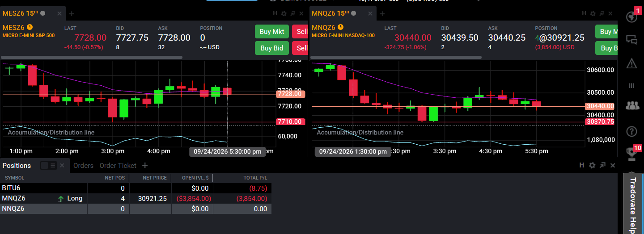Click the 7728.00 price marker on MESZ6 axis

[x=291, y=94]
